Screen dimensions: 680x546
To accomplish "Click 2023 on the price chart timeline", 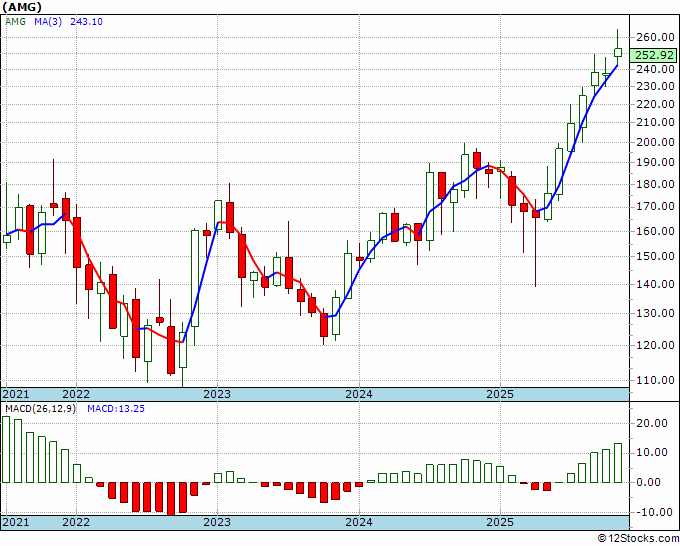I will (217, 394).
